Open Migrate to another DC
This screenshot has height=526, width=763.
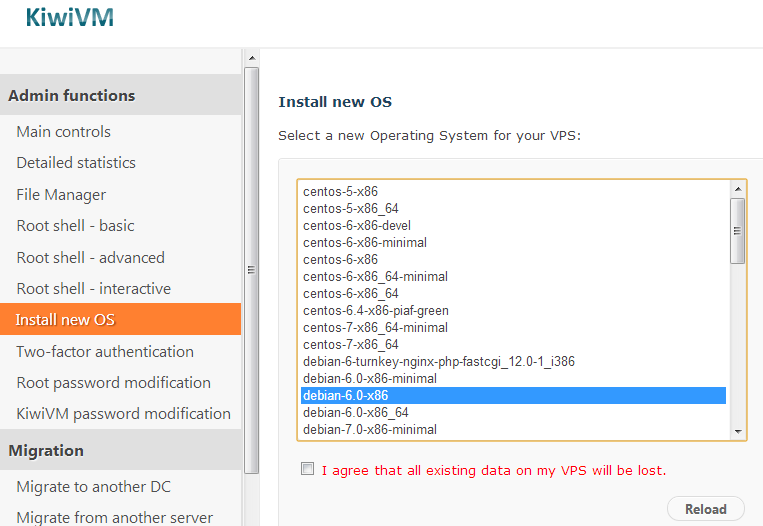tap(93, 487)
